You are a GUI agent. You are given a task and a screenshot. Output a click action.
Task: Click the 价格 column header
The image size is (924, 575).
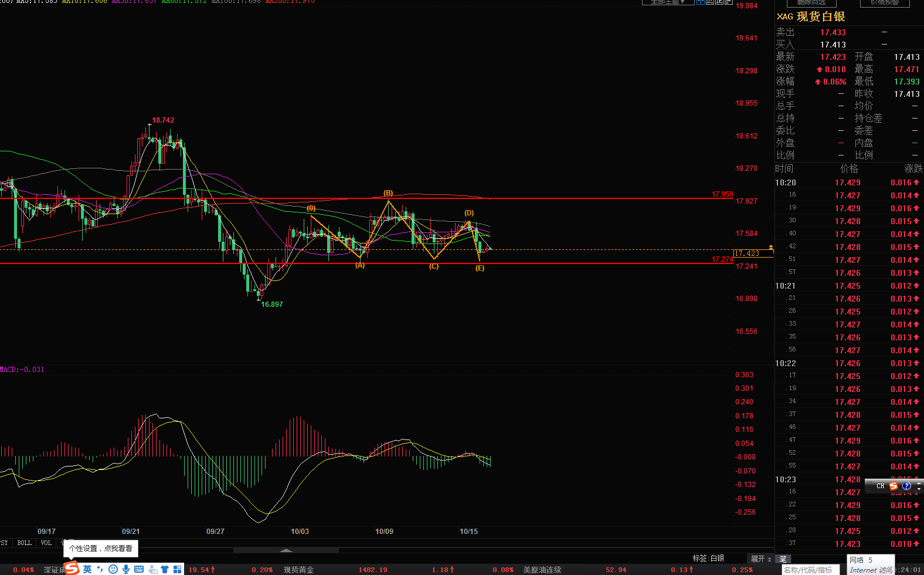tap(849, 168)
